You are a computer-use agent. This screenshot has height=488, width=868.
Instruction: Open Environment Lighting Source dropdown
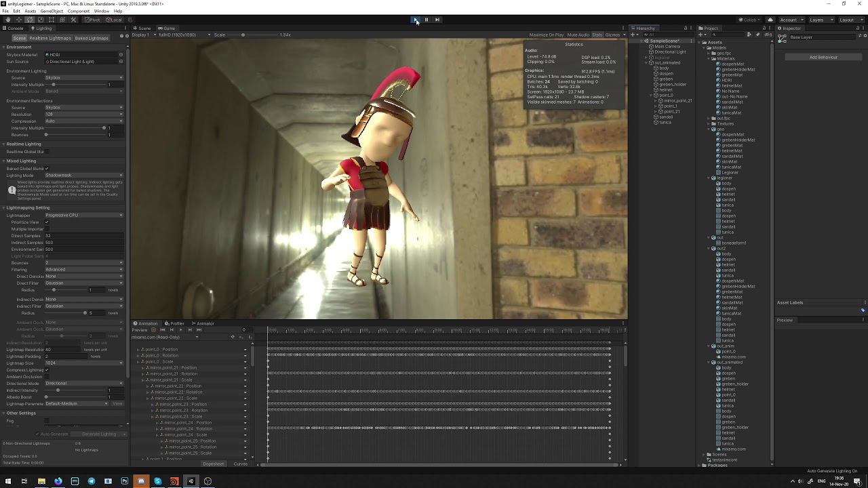click(x=84, y=78)
